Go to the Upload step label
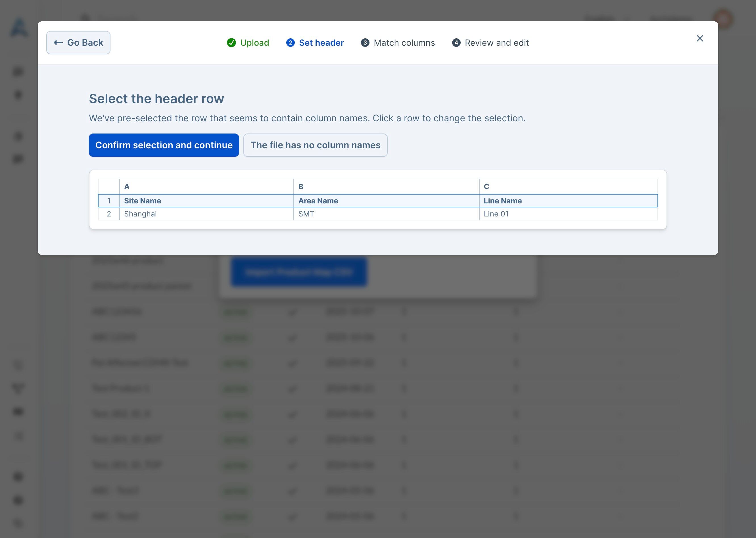756x538 pixels. (254, 43)
